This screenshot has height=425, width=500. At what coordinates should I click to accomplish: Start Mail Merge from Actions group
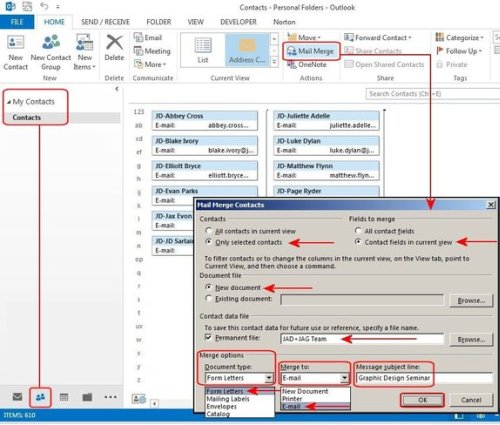click(x=311, y=51)
